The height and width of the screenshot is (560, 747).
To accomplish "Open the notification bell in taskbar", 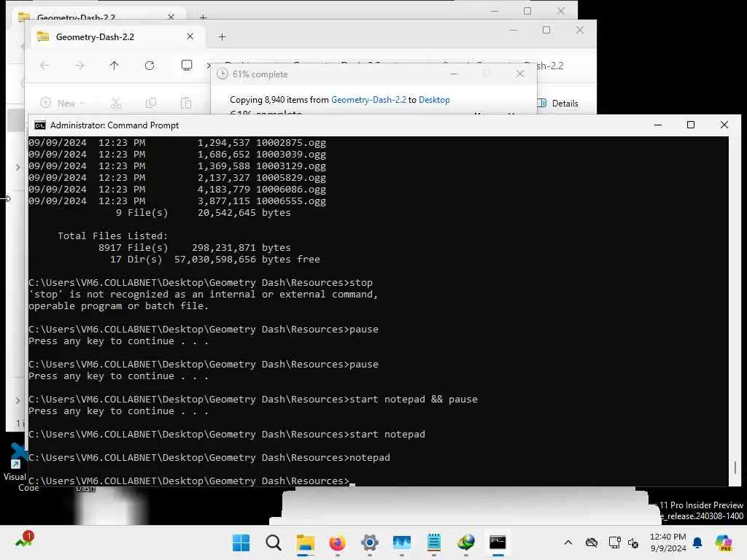I will (697, 542).
